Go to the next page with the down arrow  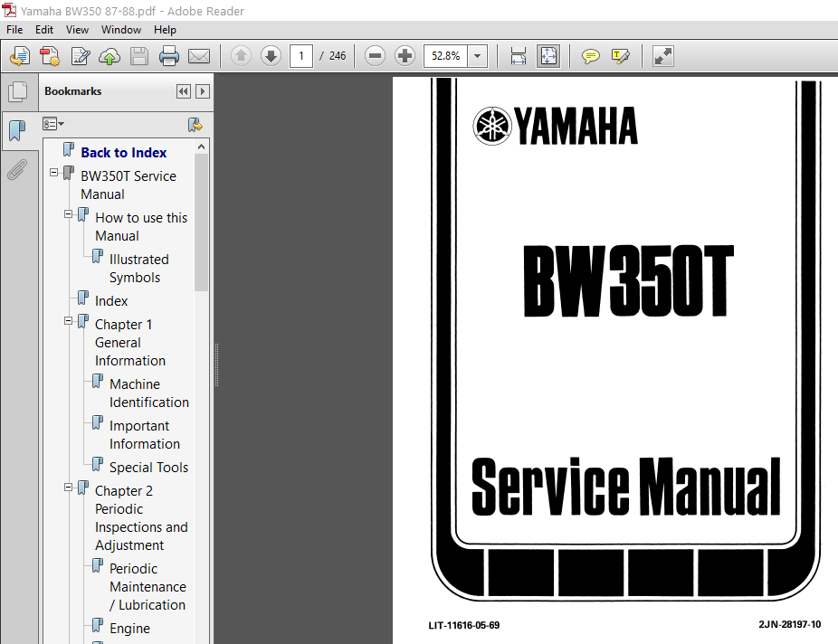271,55
